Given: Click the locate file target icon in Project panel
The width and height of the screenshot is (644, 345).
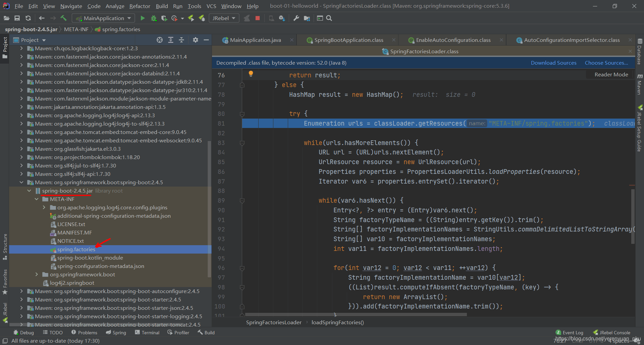Looking at the screenshot, I should point(160,40).
